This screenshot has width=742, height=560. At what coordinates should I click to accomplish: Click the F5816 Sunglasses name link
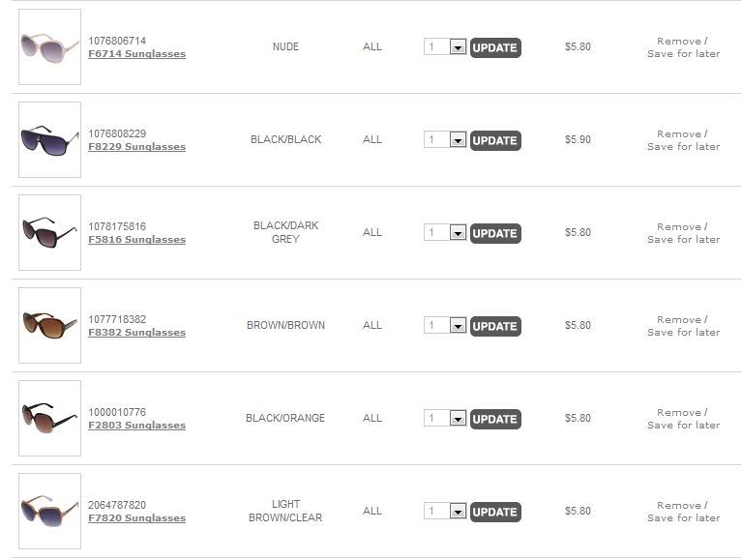136,240
